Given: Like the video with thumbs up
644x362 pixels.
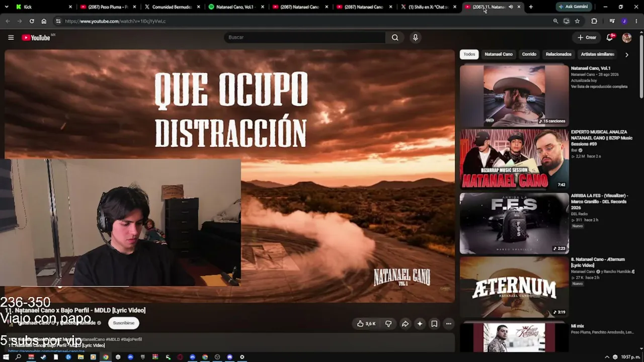Looking at the screenshot, I should [x=366, y=324].
